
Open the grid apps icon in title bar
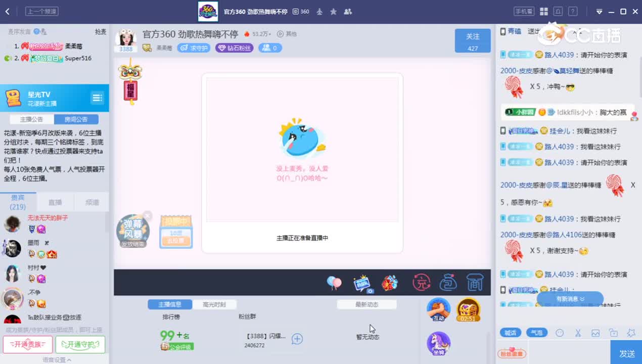(x=544, y=12)
